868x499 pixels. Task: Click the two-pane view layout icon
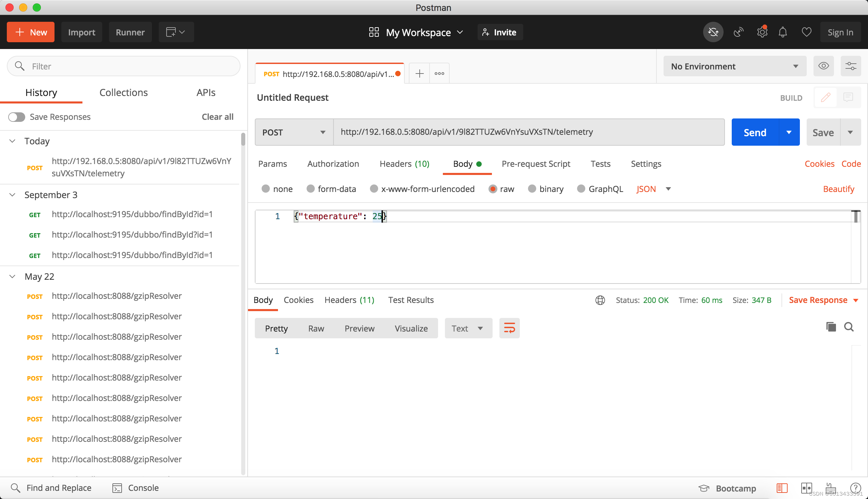click(x=806, y=488)
